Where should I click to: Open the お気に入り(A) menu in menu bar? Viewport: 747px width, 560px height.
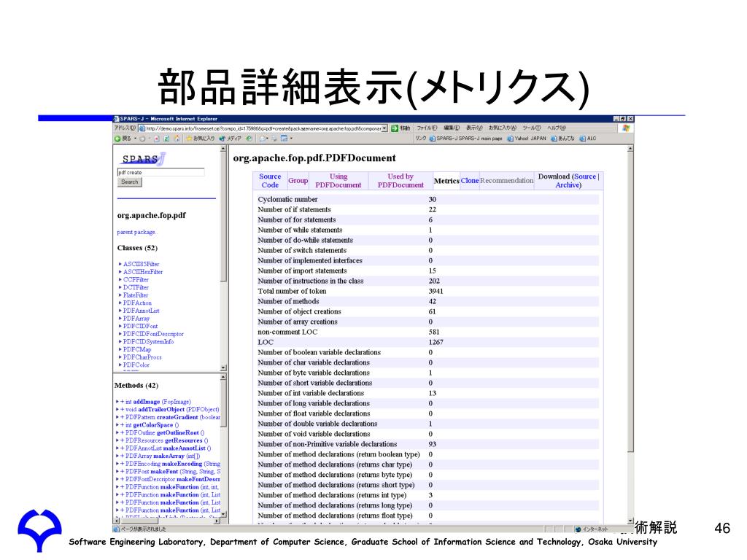pyautogui.click(x=502, y=128)
